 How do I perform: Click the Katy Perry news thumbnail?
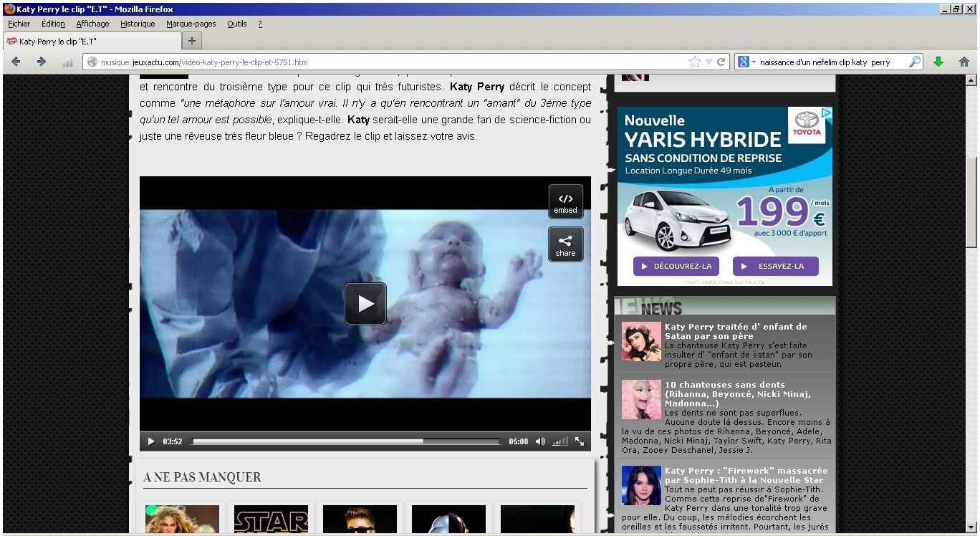click(x=641, y=342)
